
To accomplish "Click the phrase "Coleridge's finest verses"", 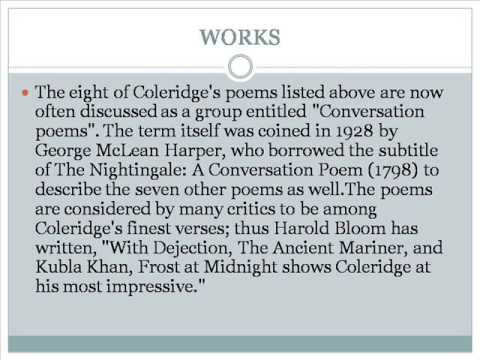I will tap(132, 228).
